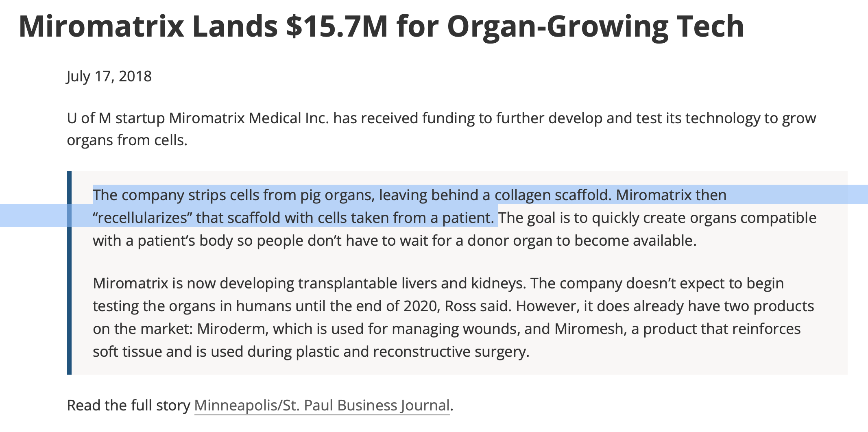
Task: Click "plastic and reconstructive surgery" text
Action: (412, 351)
